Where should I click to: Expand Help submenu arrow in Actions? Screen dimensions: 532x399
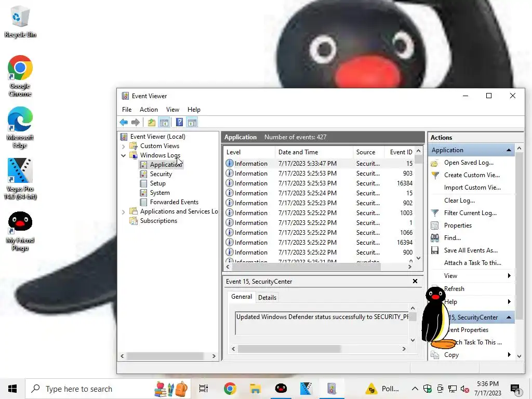click(509, 302)
